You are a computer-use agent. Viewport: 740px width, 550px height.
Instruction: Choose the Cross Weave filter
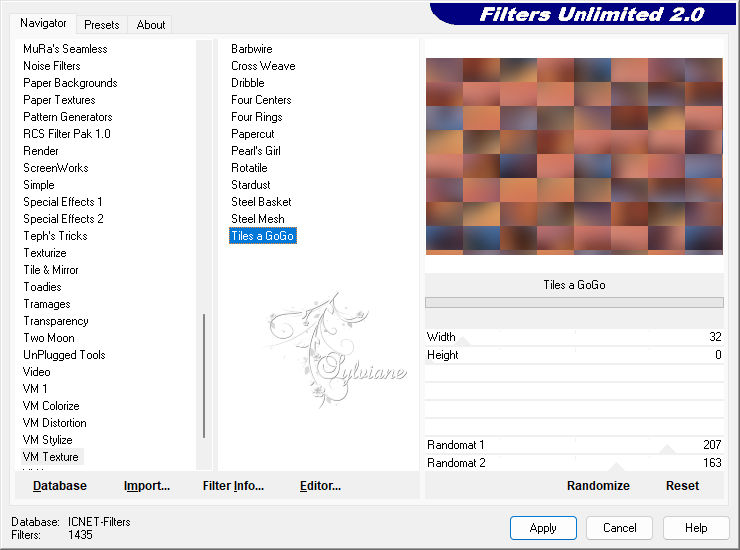click(x=263, y=66)
